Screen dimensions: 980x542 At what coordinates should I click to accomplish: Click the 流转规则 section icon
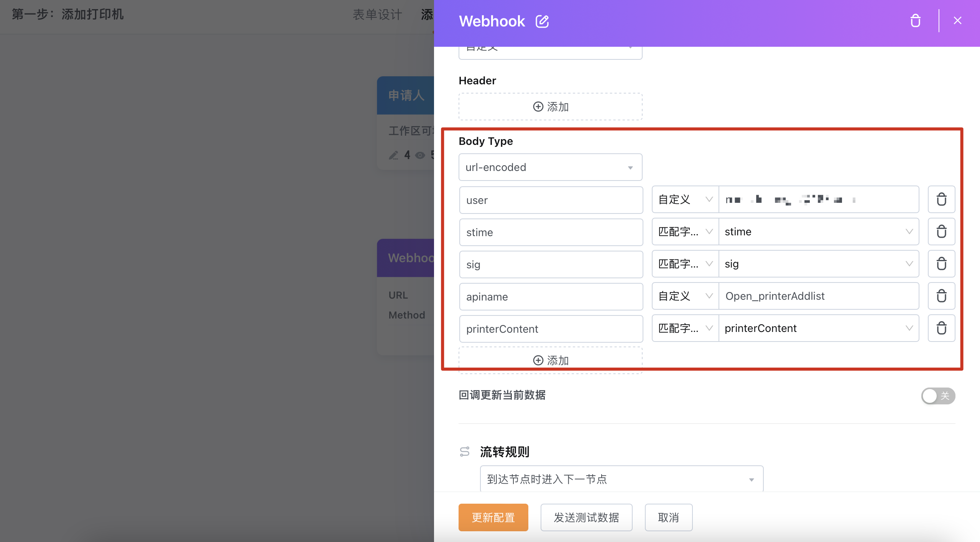pos(465,452)
